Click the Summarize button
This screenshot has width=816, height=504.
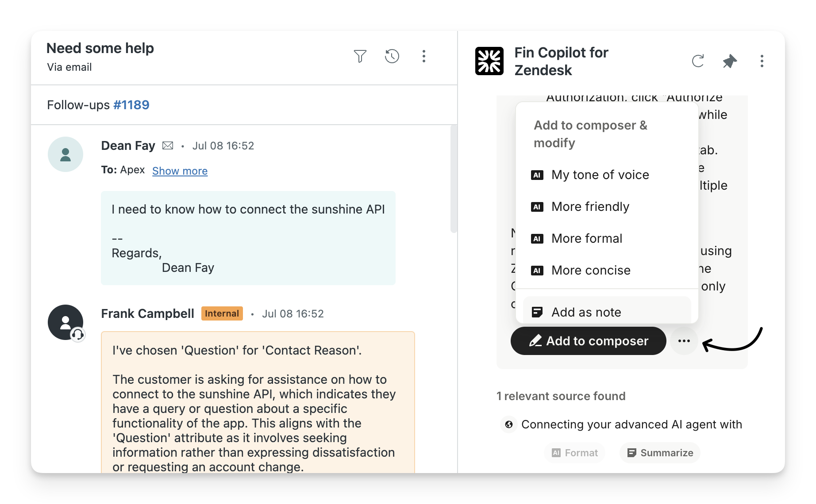pos(660,453)
